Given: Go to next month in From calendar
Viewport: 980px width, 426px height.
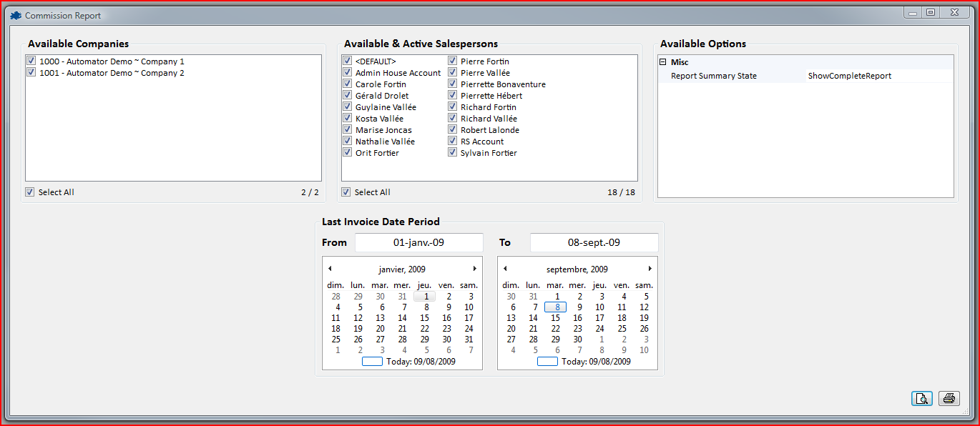Looking at the screenshot, I should [x=475, y=269].
